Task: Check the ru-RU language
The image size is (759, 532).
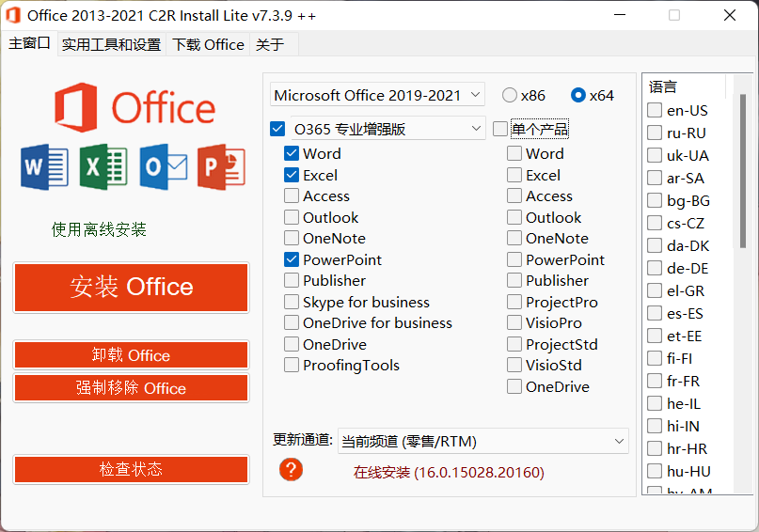Action: (x=655, y=133)
